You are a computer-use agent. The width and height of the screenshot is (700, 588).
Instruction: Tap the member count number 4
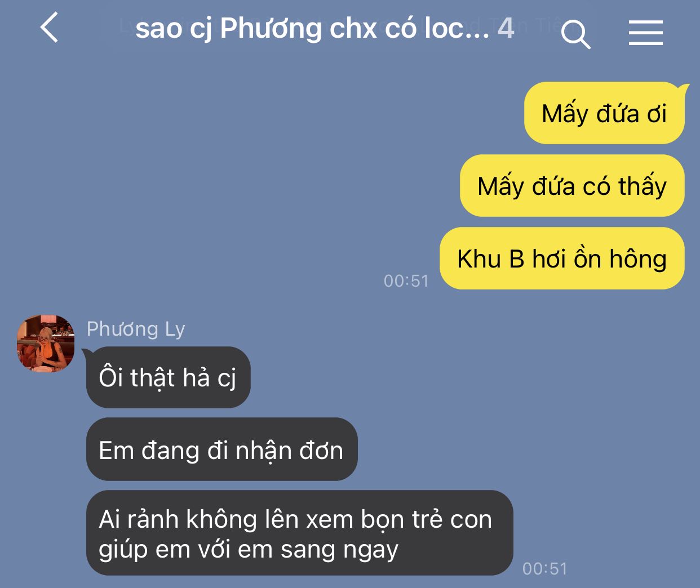506,28
